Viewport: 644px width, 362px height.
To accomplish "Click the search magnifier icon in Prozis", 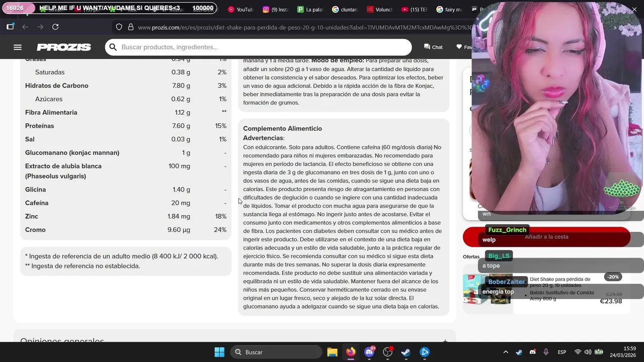I will pos(113,47).
